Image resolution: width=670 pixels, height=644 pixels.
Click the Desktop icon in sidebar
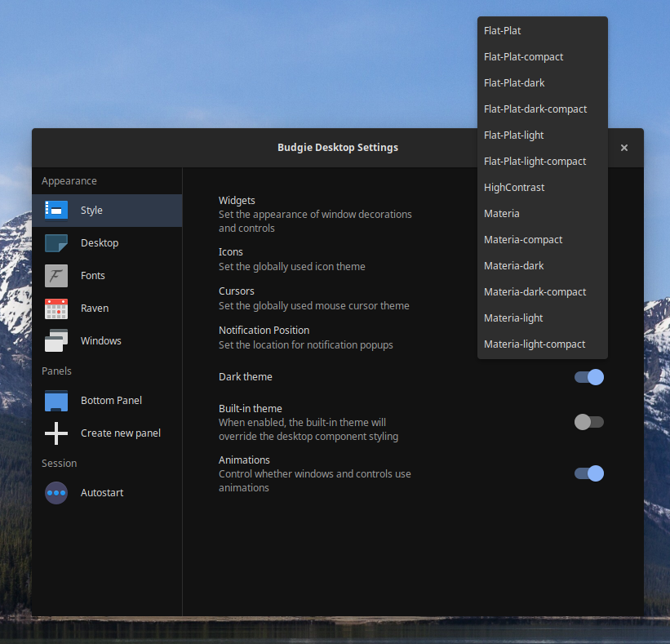click(x=56, y=242)
